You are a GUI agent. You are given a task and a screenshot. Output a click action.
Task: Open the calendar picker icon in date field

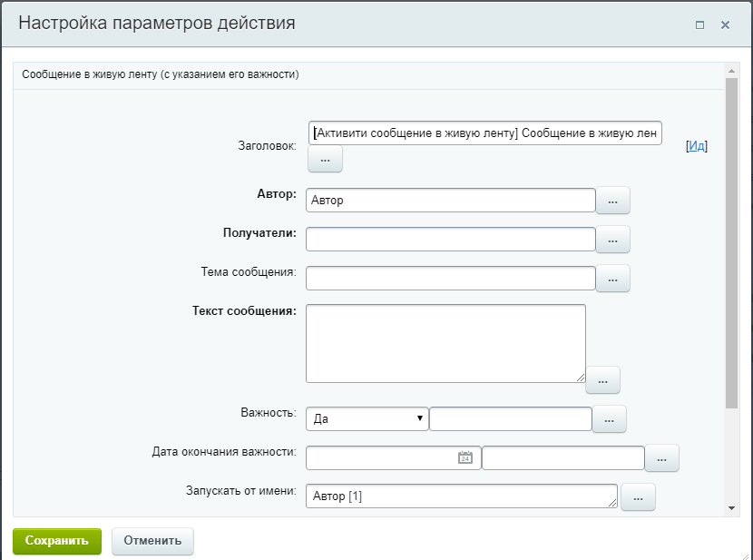tap(465, 458)
